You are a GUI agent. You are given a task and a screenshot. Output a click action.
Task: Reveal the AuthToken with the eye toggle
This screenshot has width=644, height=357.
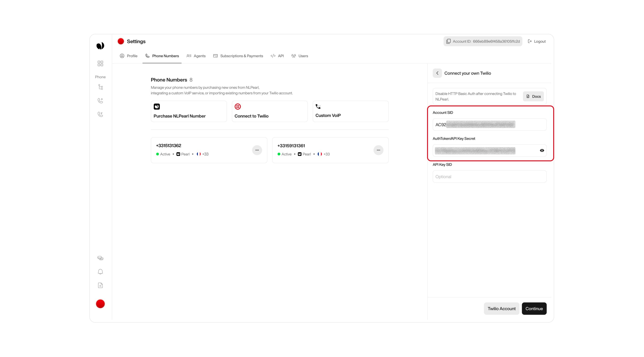click(x=542, y=150)
